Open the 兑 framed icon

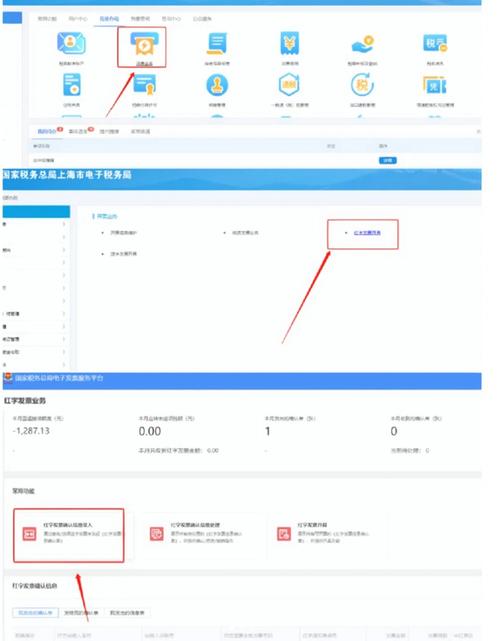coord(435,85)
